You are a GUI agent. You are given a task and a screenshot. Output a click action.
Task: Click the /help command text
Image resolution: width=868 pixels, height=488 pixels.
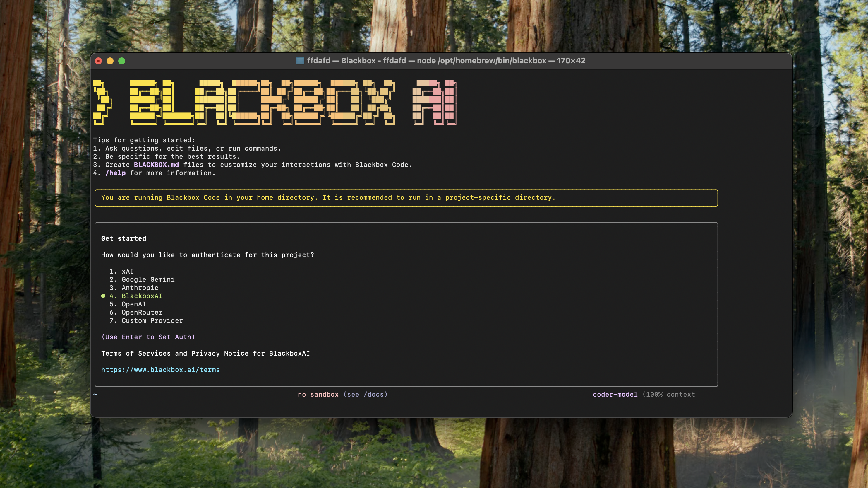pyautogui.click(x=116, y=173)
